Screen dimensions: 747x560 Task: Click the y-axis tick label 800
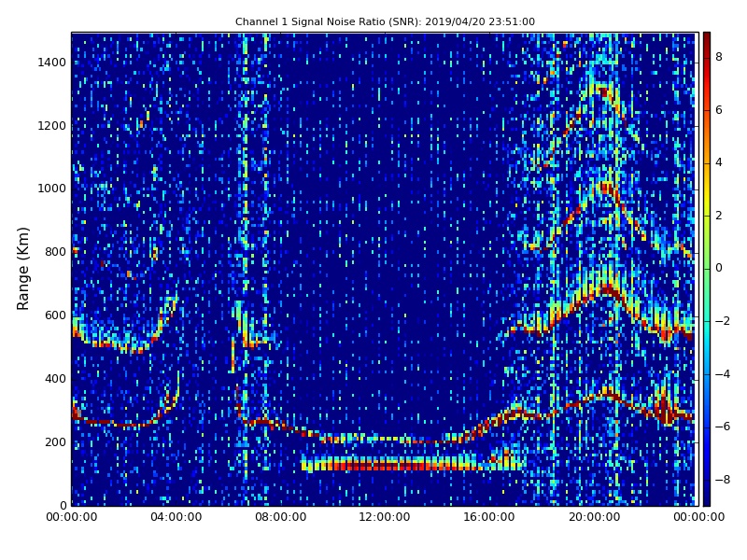click(55, 252)
